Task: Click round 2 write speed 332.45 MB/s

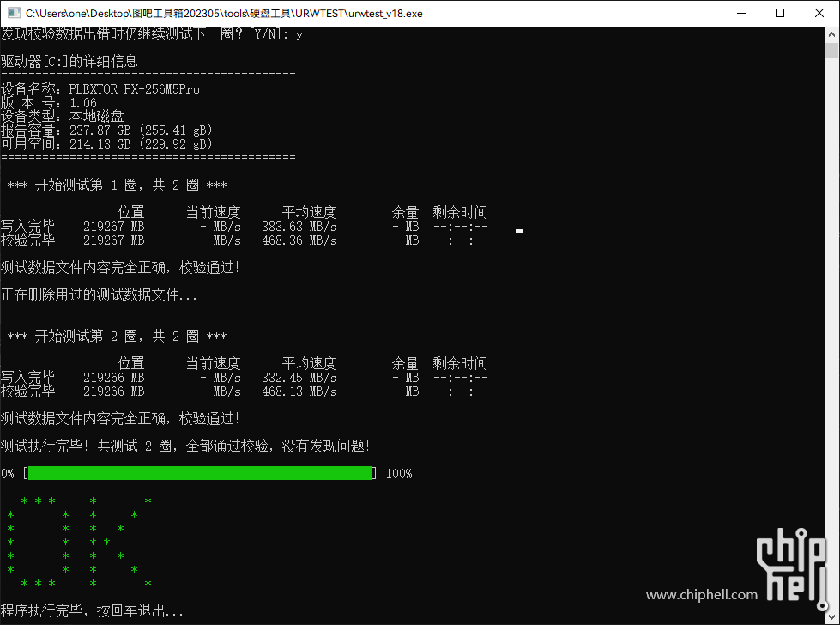Action: coord(299,378)
